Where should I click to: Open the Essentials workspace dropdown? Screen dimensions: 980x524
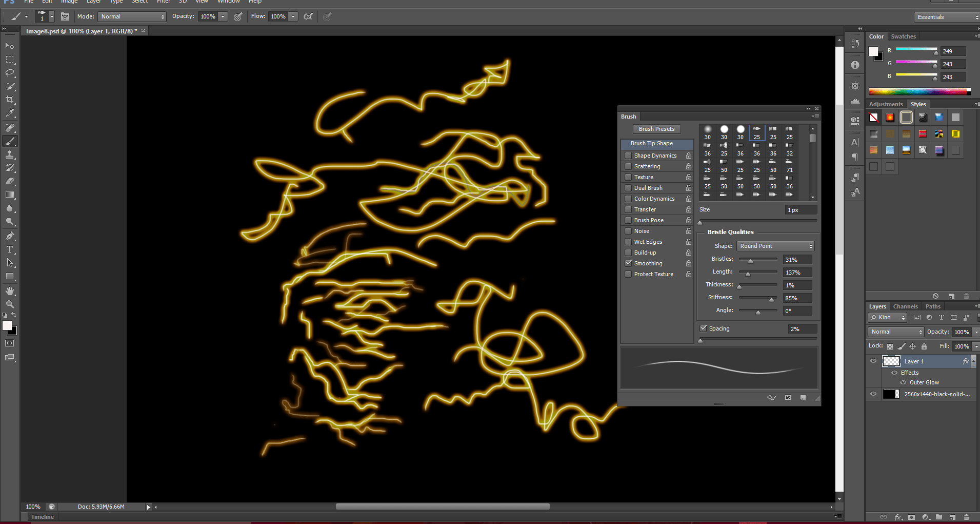click(945, 16)
